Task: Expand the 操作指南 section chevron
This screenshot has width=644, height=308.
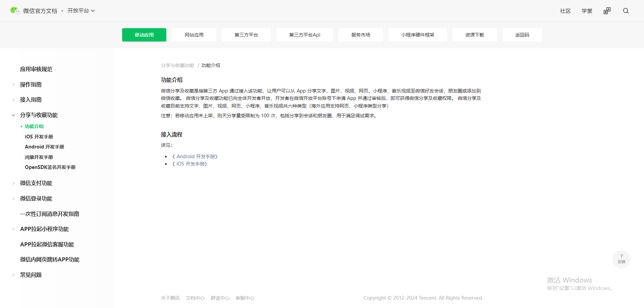Action: click(13, 84)
